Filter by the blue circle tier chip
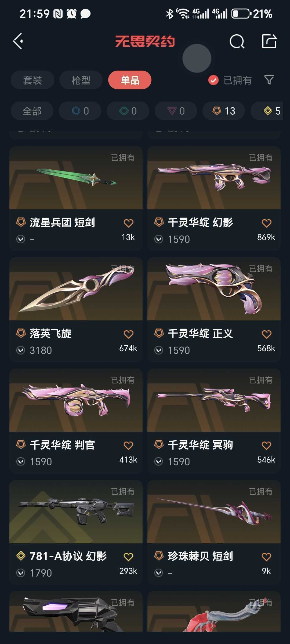Image resolution: width=290 pixels, height=644 pixels. (80, 111)
